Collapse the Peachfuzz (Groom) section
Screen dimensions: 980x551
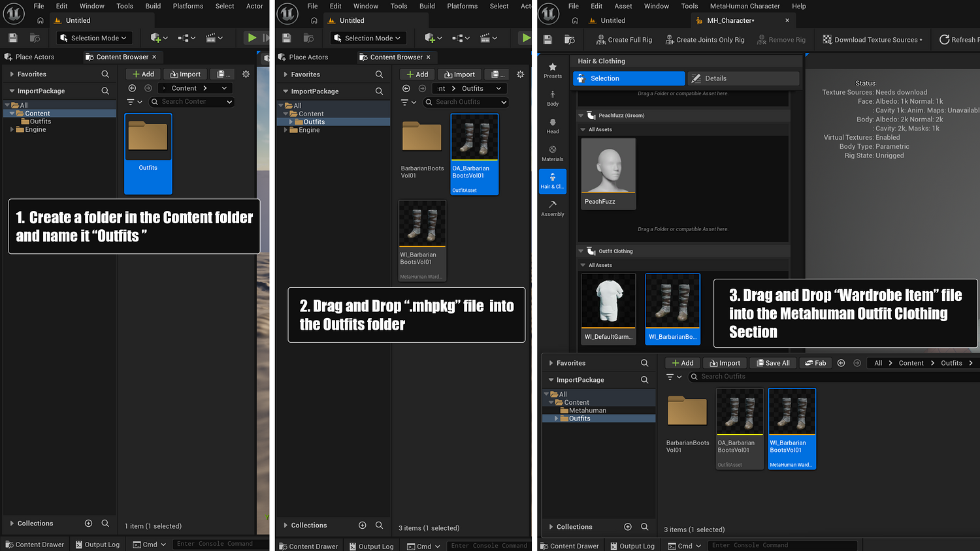click(x=581, y=116)
